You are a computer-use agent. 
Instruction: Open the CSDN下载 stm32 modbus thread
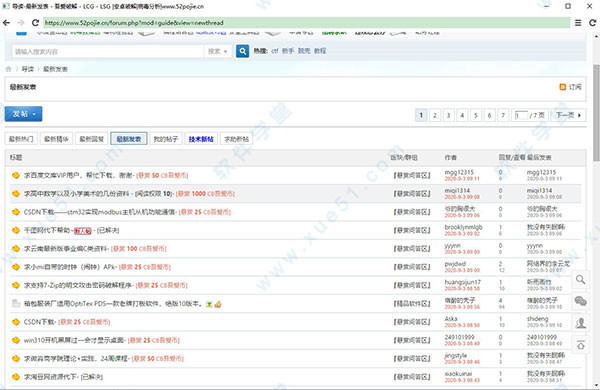pos(100,212)
